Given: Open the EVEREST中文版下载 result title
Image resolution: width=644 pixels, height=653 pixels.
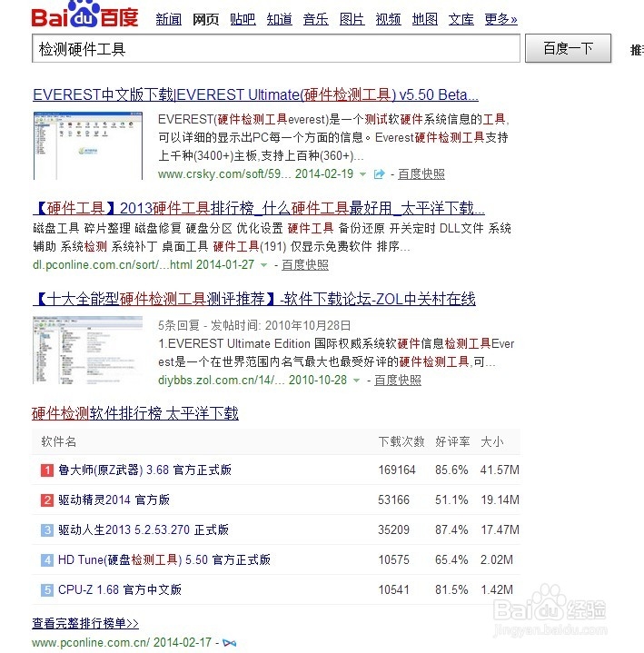Looking at the screenshot, I should coord(255,95).
